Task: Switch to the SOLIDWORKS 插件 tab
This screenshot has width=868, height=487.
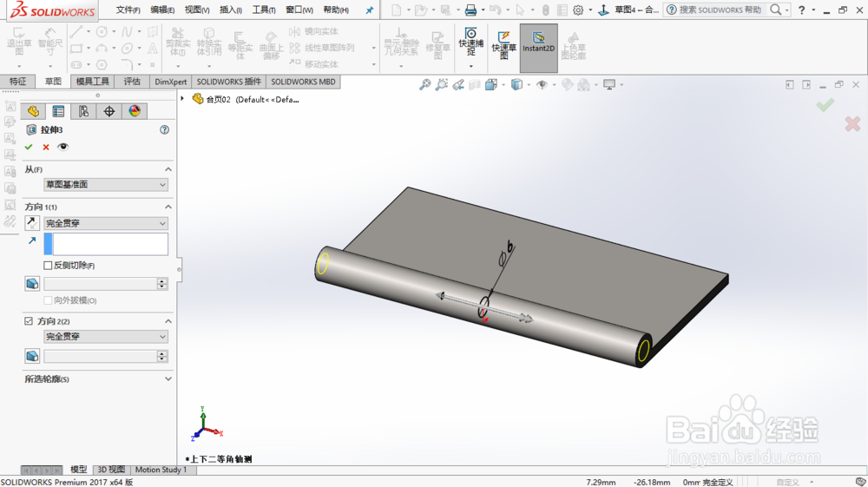Action: point(228,82)
